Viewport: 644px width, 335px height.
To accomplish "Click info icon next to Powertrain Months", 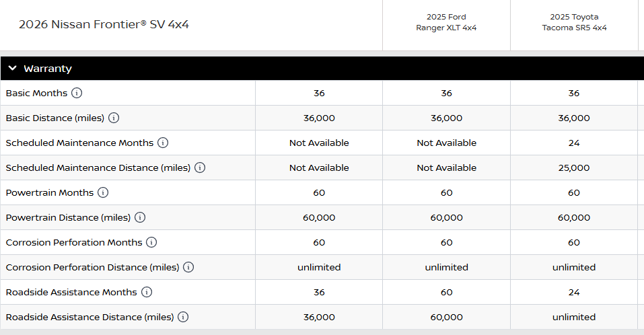I will [103, 192].
